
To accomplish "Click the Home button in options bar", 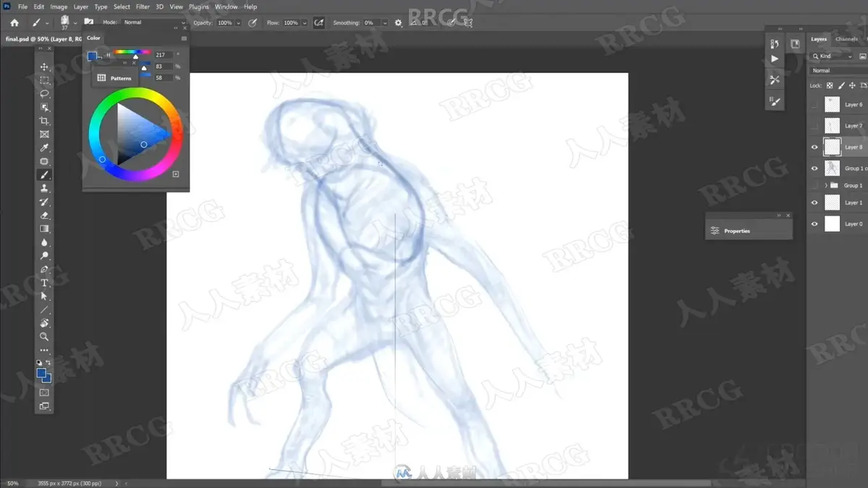I will 14,23.
